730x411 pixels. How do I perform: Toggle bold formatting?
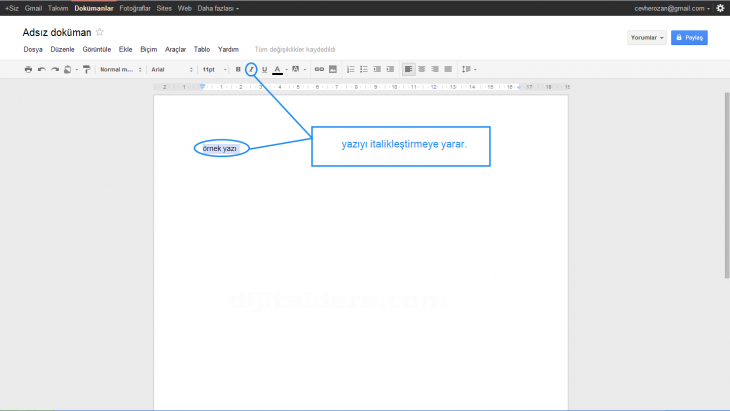(x=238, y=69)
